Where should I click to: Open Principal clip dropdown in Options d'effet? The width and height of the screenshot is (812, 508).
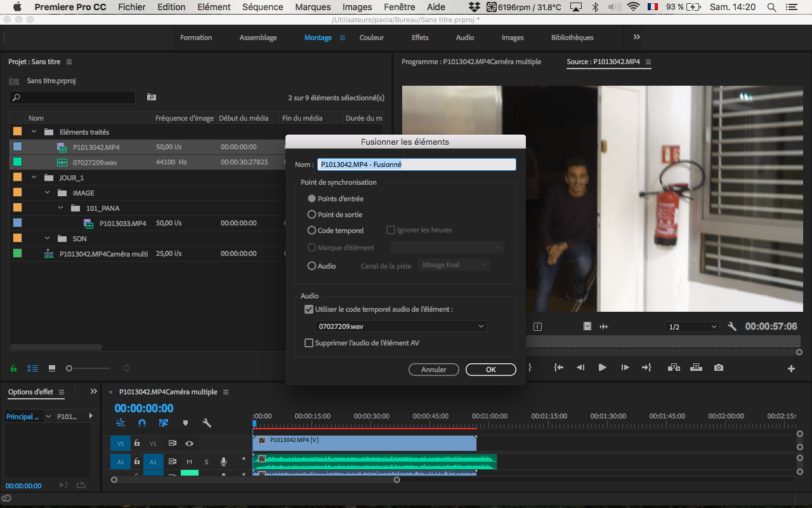pyautogui.click(x=49, y=417)
